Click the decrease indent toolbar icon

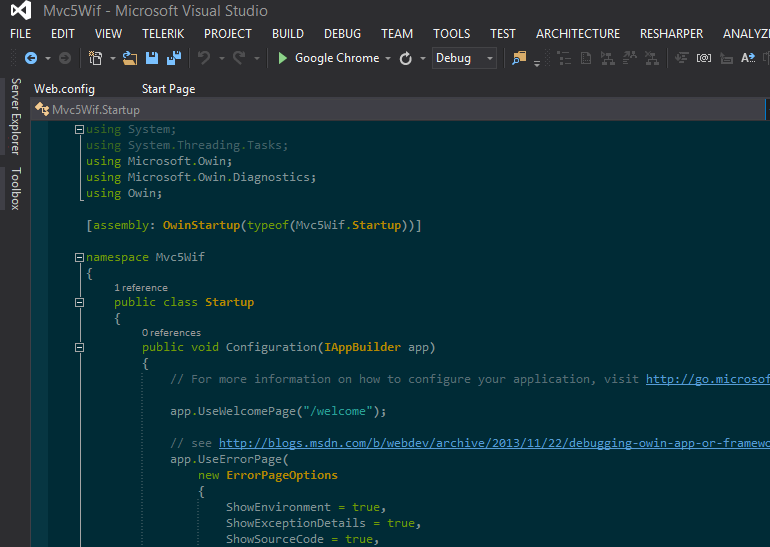(x=682, y=58)
